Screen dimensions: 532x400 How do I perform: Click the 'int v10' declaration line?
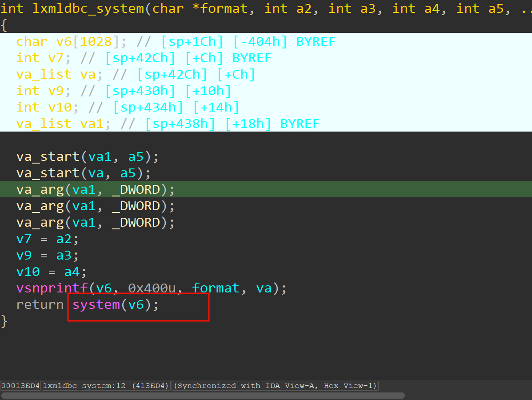click(128, 107)
